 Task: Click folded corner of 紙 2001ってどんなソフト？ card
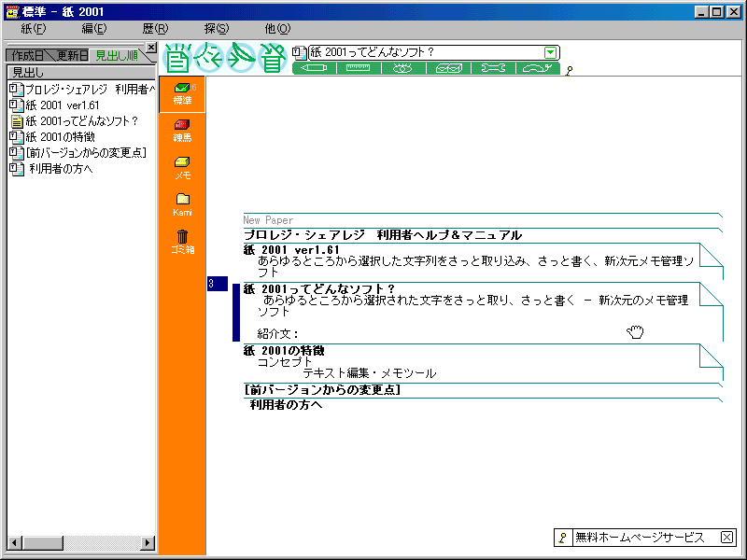point(712,294)
